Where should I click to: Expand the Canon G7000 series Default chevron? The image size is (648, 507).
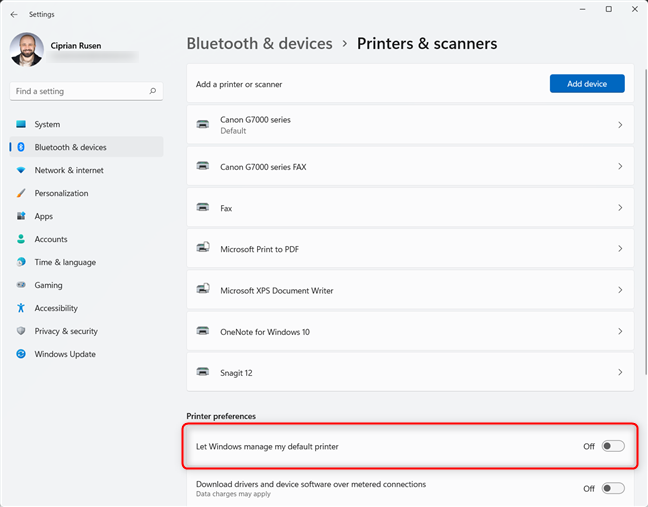[620, 124]
